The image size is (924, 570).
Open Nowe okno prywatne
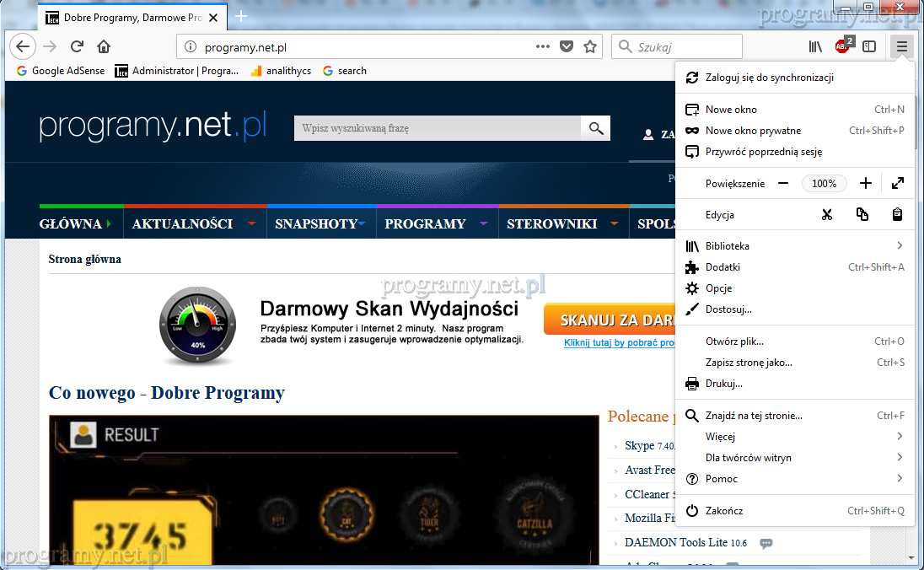point(795,130)
